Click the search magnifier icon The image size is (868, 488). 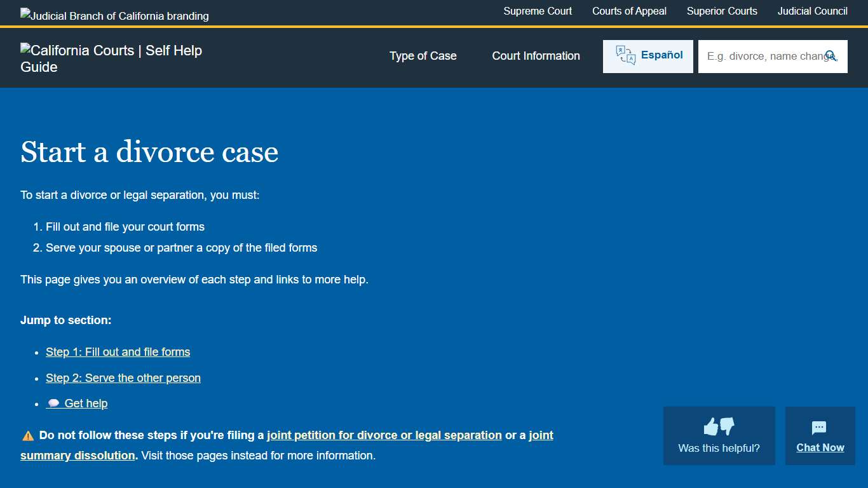[x=832, y=56]
